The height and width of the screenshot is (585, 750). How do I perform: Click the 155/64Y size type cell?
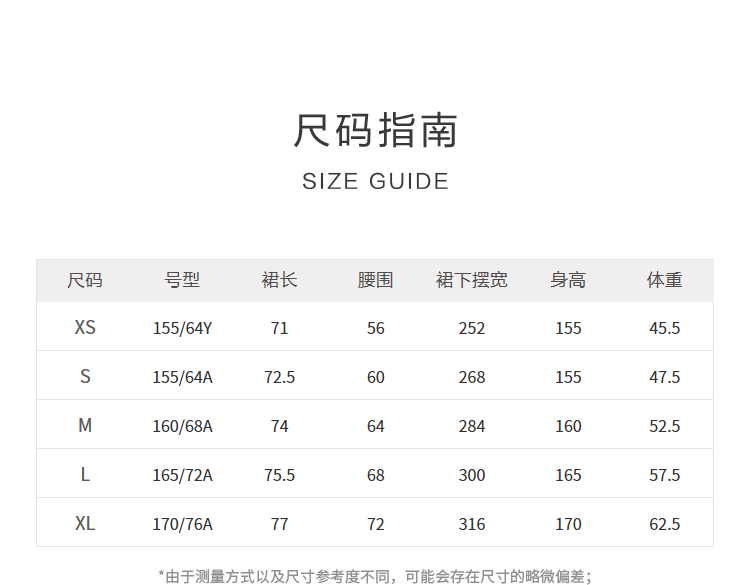click(182, 328)
